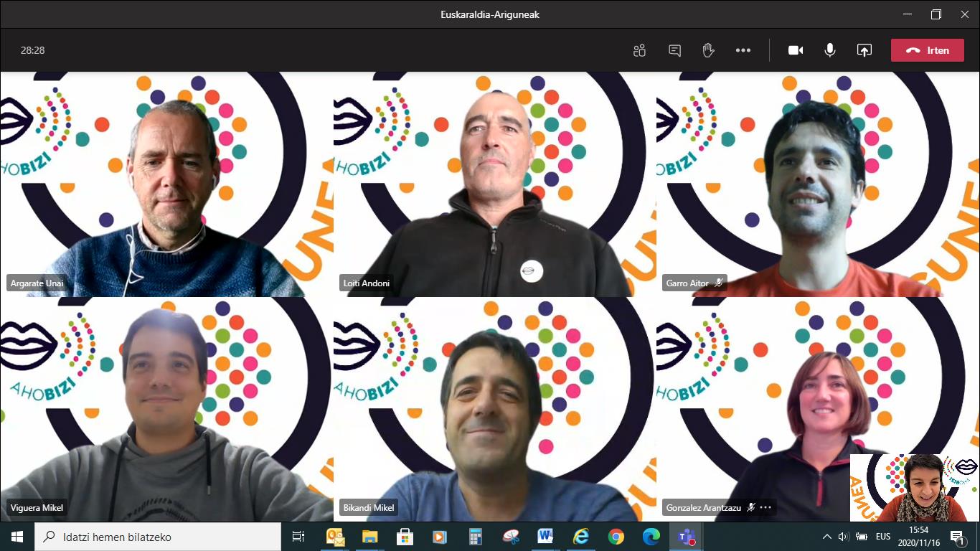The image size is (980, 551).
Task: Show hidden system tray icons
Action: pyautogui.click(x=827, y=537)
